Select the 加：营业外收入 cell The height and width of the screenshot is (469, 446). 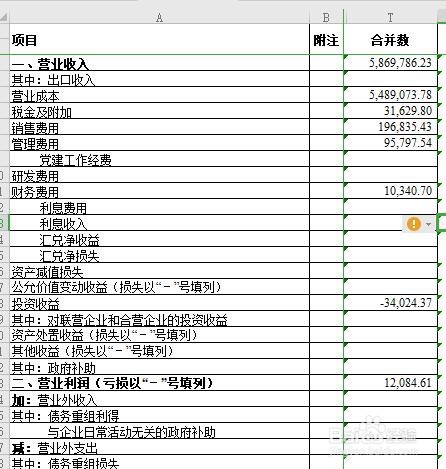coord(160,399)
